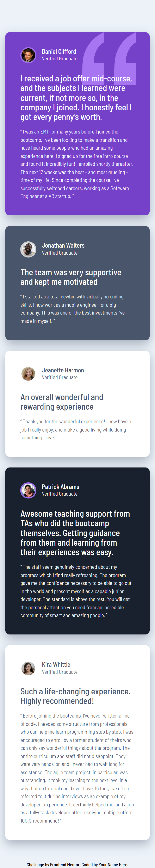Select the name Daniel Clifford

[x=59, y=51]
